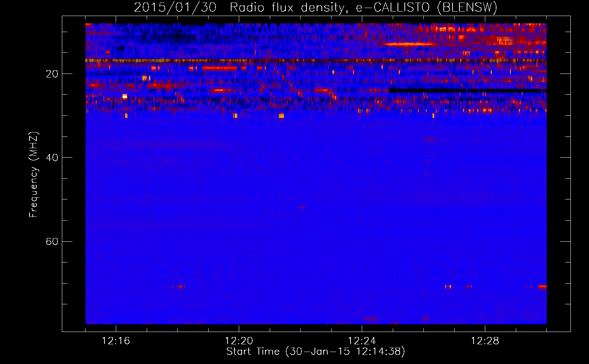Click the bright red burst streak near 12:25

410,44
